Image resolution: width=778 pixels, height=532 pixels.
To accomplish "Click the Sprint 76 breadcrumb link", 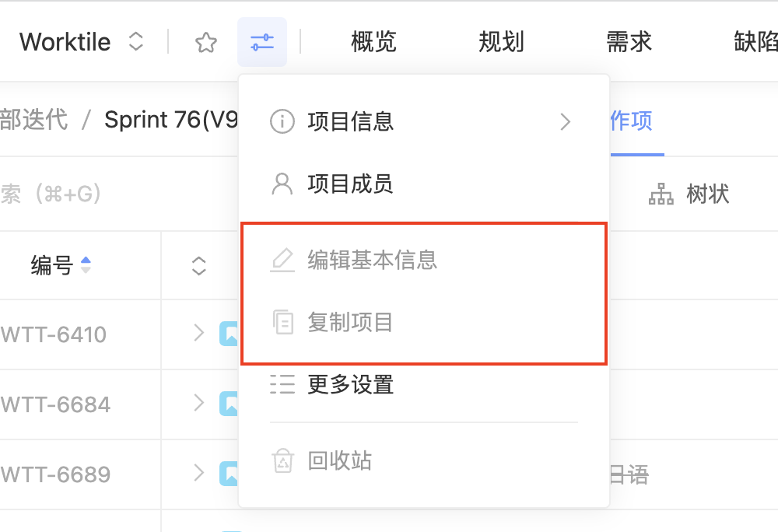I will point(171,120).
